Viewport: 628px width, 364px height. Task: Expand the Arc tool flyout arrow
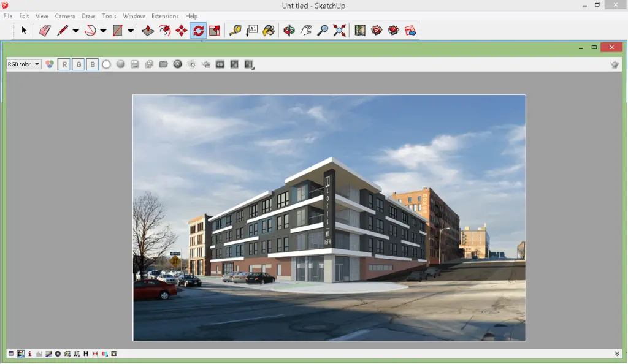[x=102, y=29]
